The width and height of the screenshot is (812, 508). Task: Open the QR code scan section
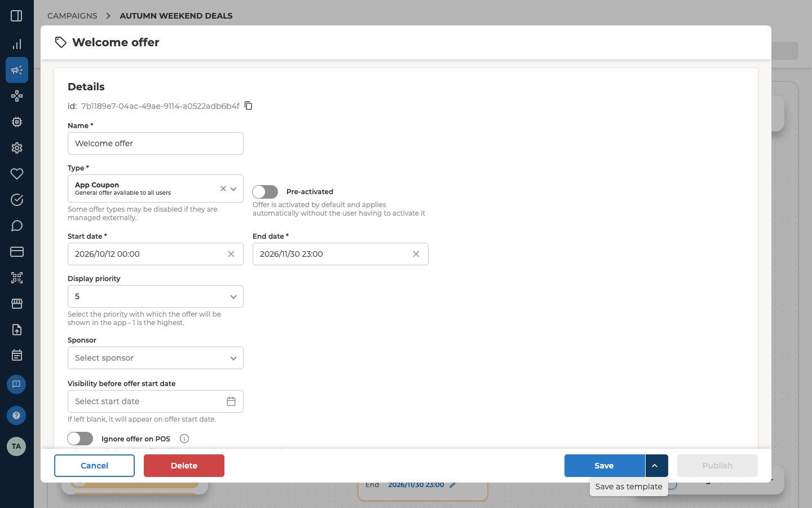(x=17, y=278)
